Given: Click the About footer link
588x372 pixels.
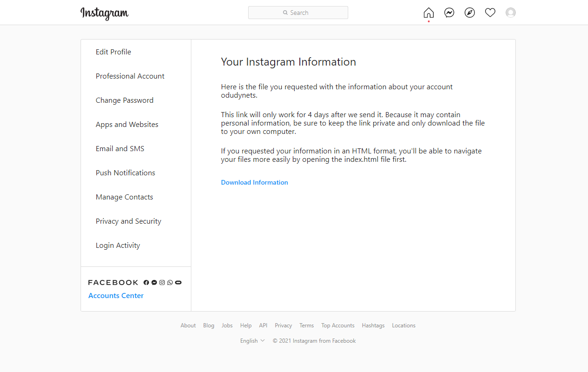Looking at the screenshot, I should tap(188, 325).
